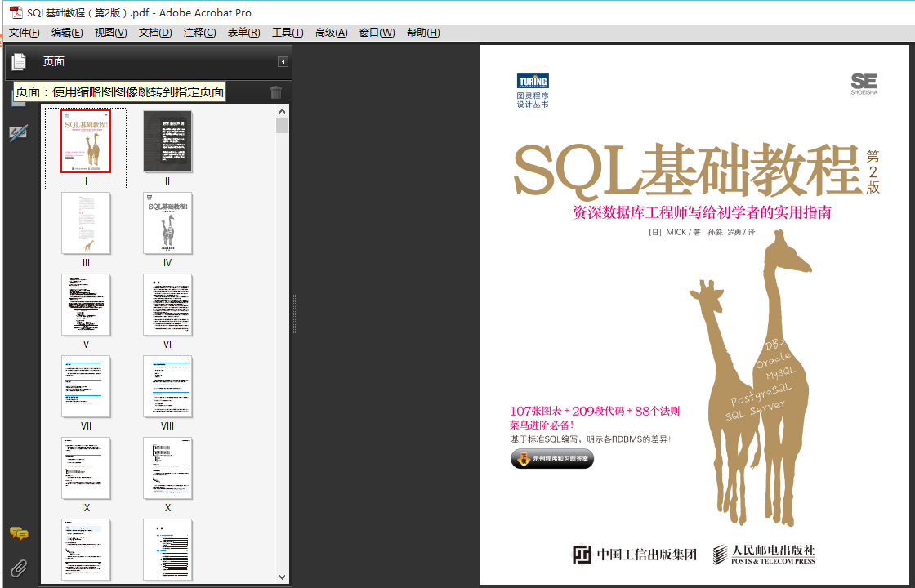Click the trash can delete-page icon
Screen dimensions: 915x588
tap(276, 91)
